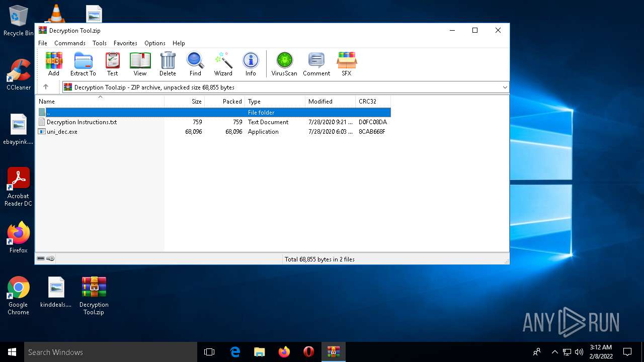The image size is (644, 362).
Task: Click the Delete trash can icon
Action: (168, 64)
